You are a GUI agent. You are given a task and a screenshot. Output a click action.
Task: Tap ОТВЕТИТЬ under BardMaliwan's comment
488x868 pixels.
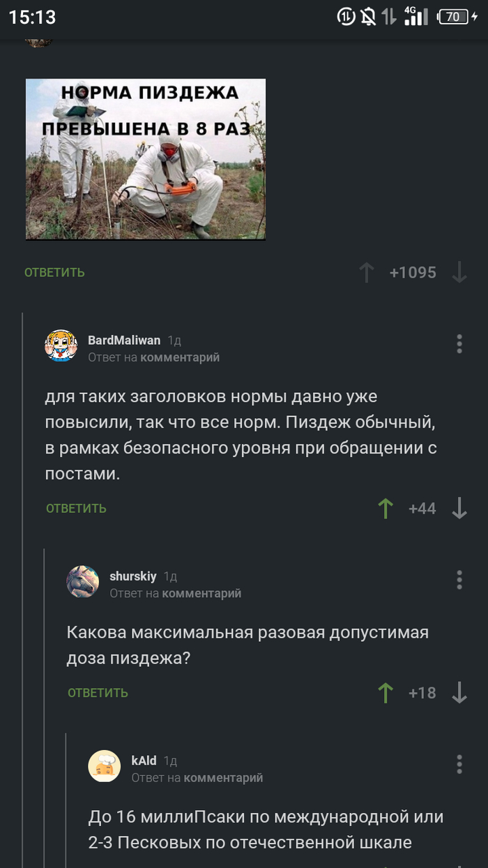click(x=76, y=509)
